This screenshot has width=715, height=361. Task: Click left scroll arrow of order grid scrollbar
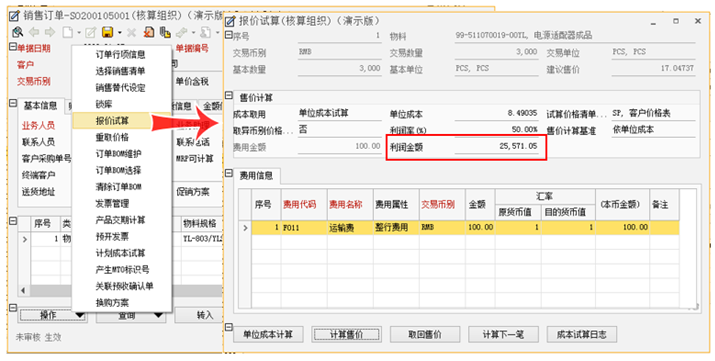pos(24,290)
